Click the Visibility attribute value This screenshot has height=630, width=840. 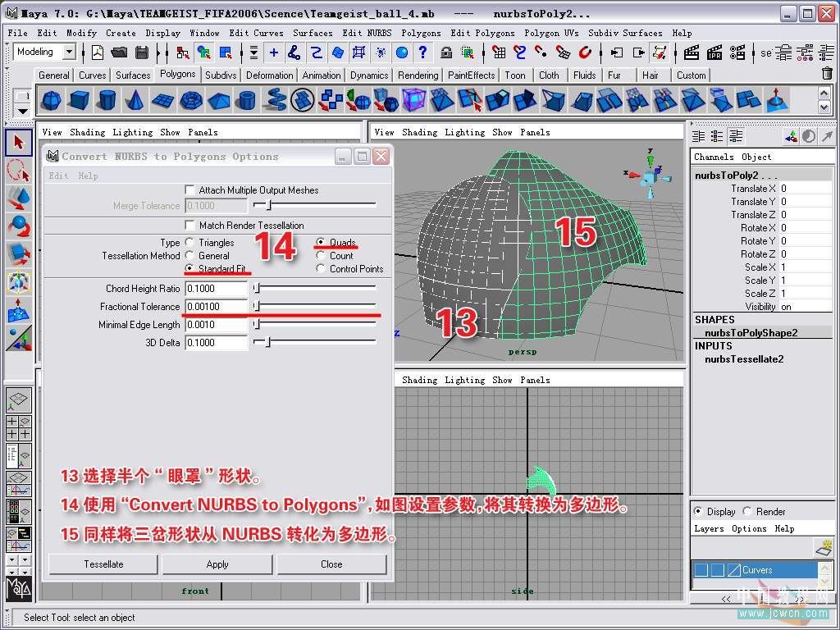(x=806, y=307)
